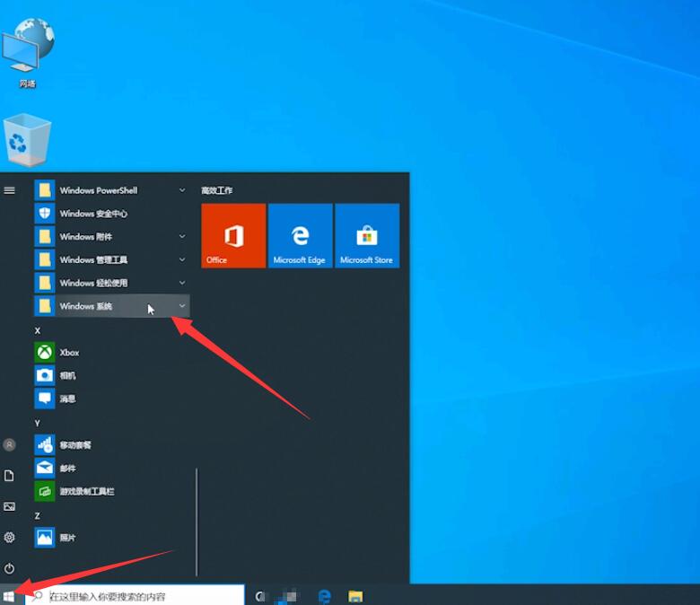Expand the Windows 管理工具 chevron
This screenshot has height=605, width=700.
coord(182,259)
